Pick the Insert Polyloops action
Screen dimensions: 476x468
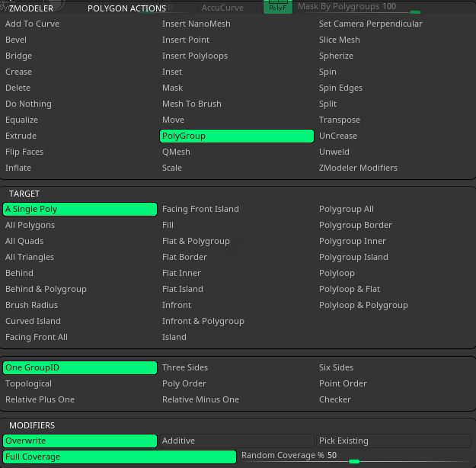coord(195,56)
